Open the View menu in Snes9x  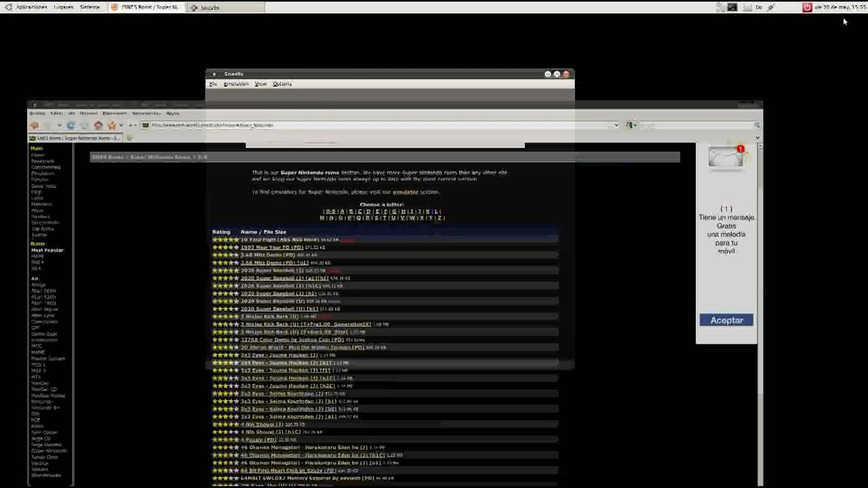pos(260,83)
